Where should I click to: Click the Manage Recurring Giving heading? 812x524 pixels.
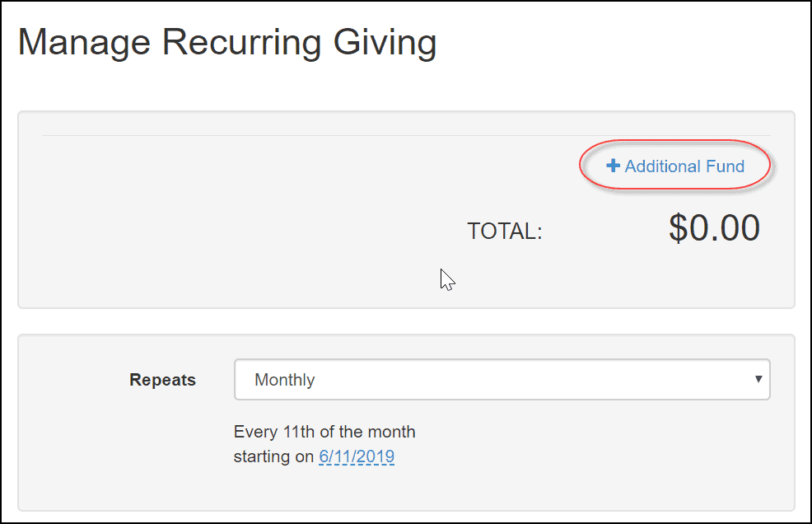(227, 43)
